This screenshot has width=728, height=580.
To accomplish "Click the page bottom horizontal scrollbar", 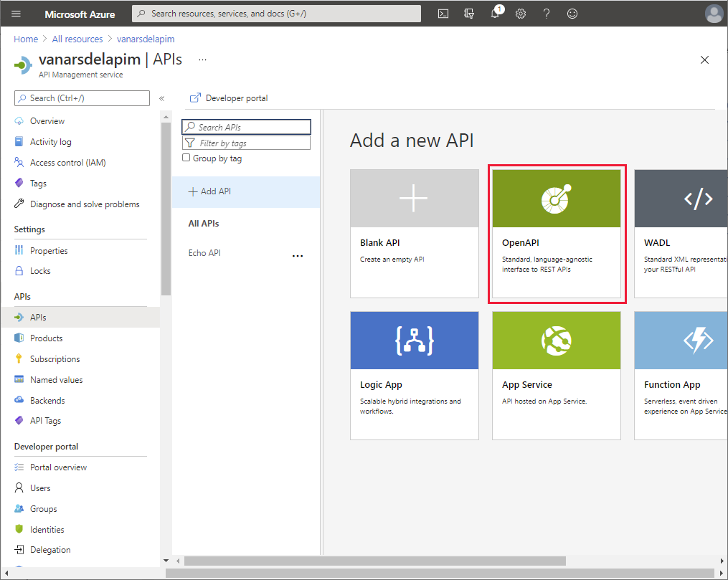I will [440, 573].
